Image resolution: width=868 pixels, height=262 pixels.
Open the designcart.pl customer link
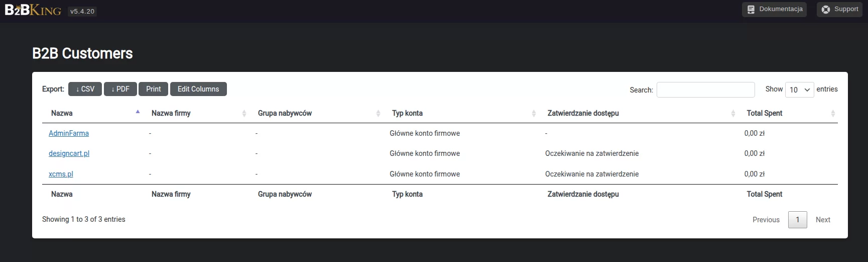(x=69, y=153)
